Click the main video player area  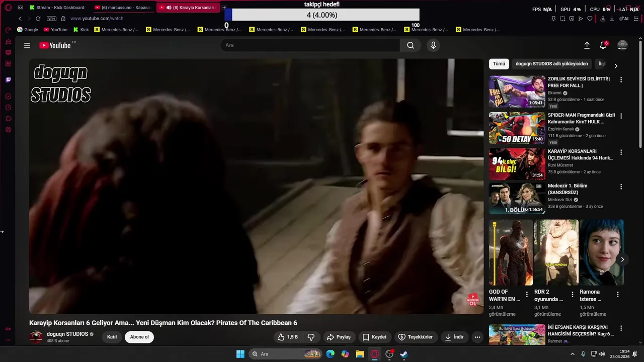256,186
